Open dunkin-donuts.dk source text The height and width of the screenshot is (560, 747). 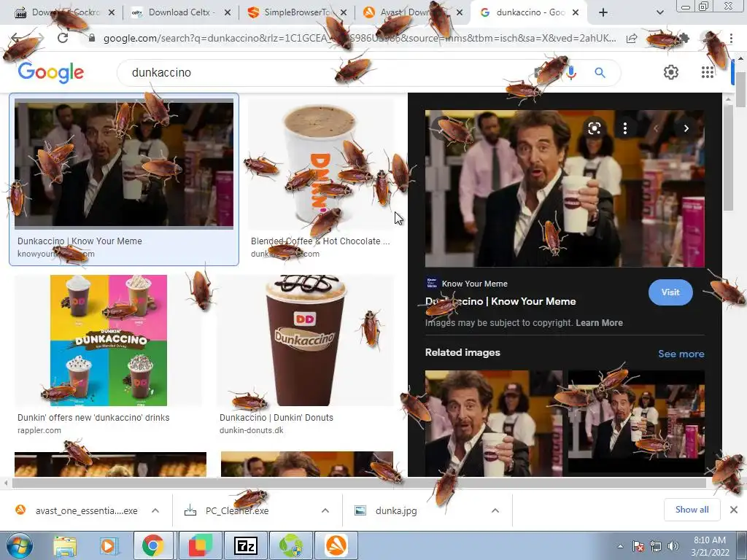point(251,430)
